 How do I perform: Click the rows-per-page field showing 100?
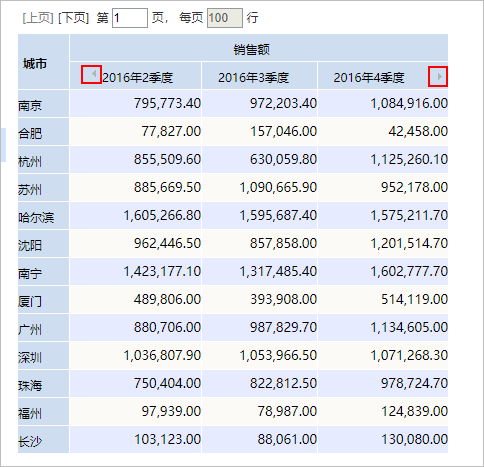tap(225, 18)
